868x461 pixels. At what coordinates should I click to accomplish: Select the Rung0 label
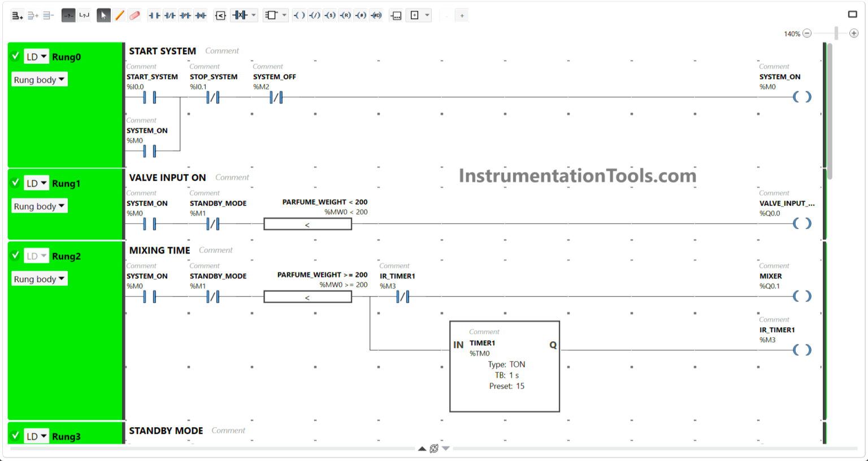pos(67,57)
